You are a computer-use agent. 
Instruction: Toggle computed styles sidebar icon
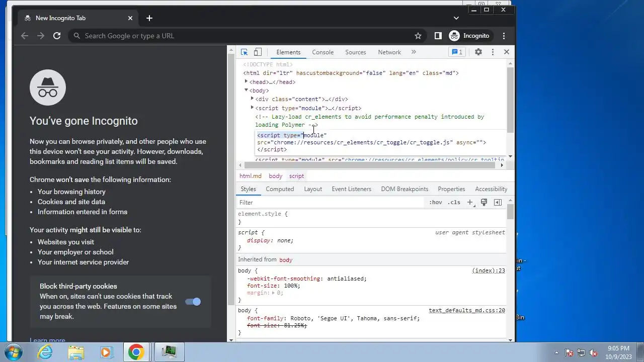coord(498,202)
